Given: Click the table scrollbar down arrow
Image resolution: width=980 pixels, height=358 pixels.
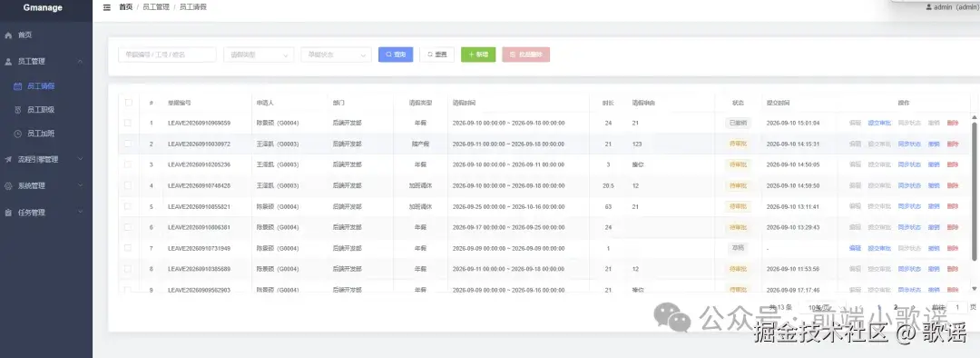Looking at the screenshot, I should [974, 289].
